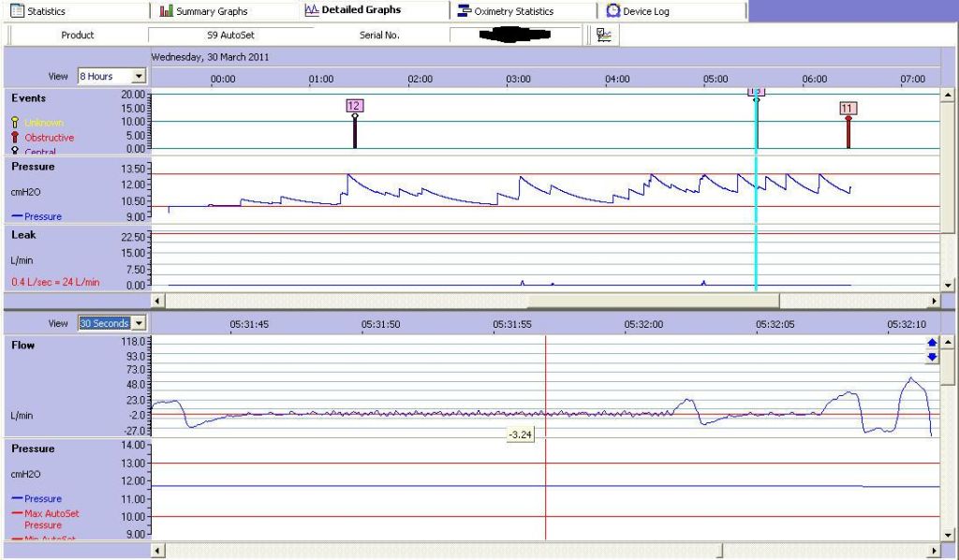Expand the 30 Seconds view dropdown
Image resolution: width=959 pixels, height=560 pixels.
click(x=140, y=323)
